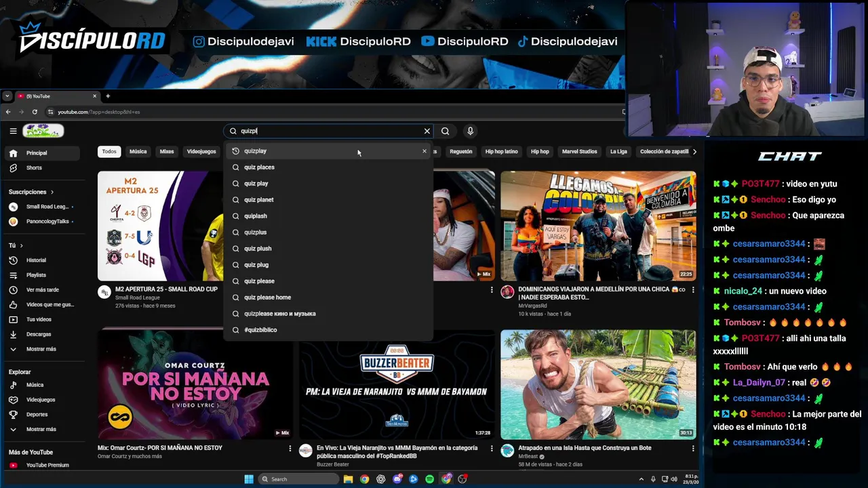
Task: Pick the 'quiplash' suggestion
Action: [x=328, y=216]
